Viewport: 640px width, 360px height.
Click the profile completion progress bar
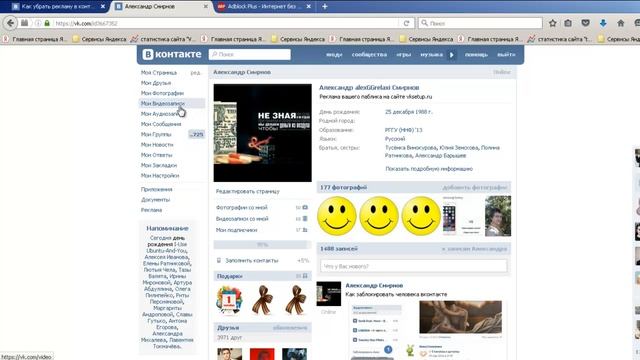click(x=262, y=245)
